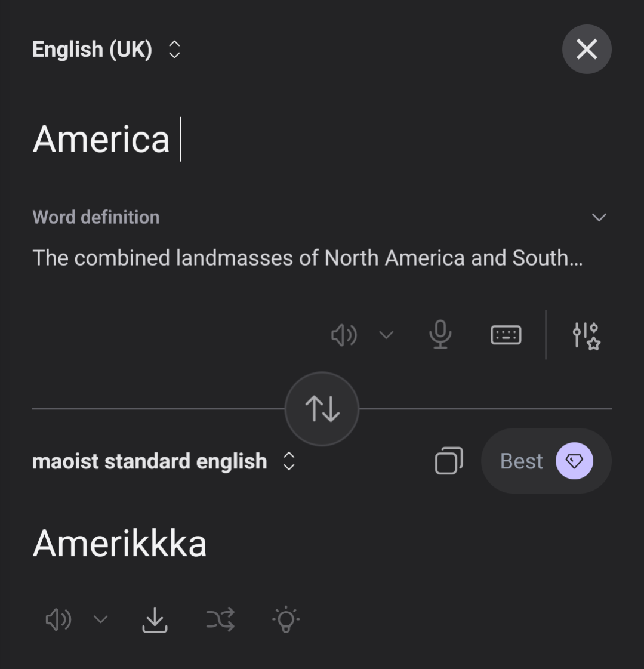Select the Amerikkka translation output text
The height and width of the screenshot is (669, 644).
119,544
